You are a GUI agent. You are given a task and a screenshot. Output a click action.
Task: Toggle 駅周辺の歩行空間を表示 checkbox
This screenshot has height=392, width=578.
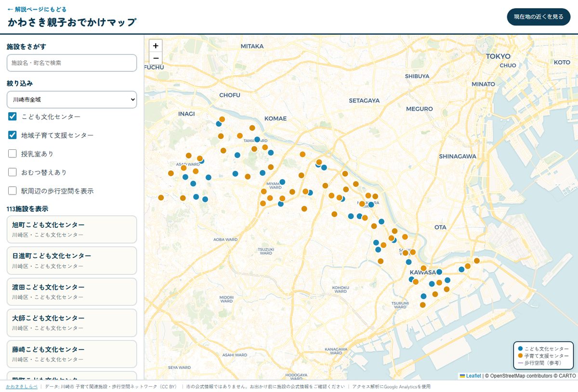[x=13, y=191]
